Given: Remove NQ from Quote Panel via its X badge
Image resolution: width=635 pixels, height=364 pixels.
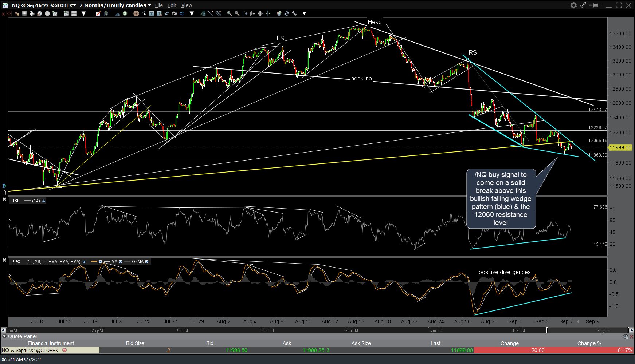Looking at the screenshot, I should click(x=64, y=350).
